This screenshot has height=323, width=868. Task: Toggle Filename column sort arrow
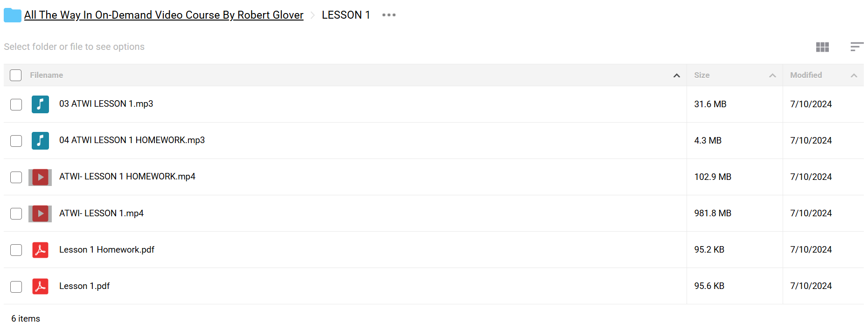point(676,76)
